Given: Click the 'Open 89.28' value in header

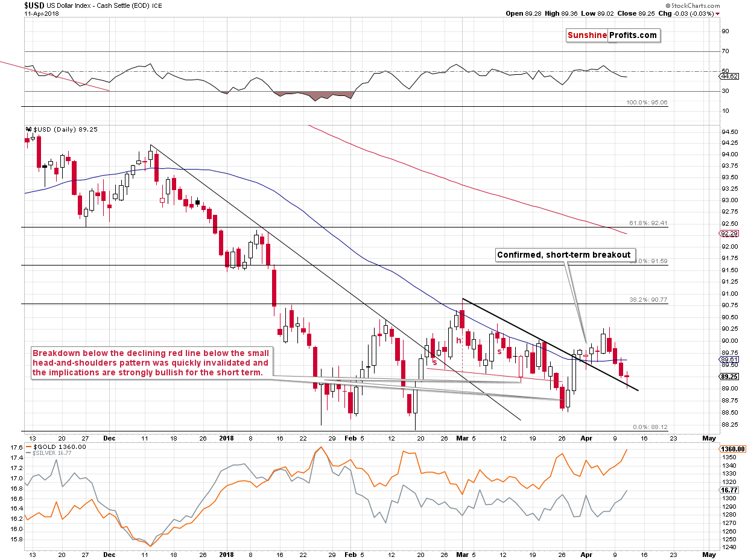Looking at the screenshot, I should click(x=523, y=13).
